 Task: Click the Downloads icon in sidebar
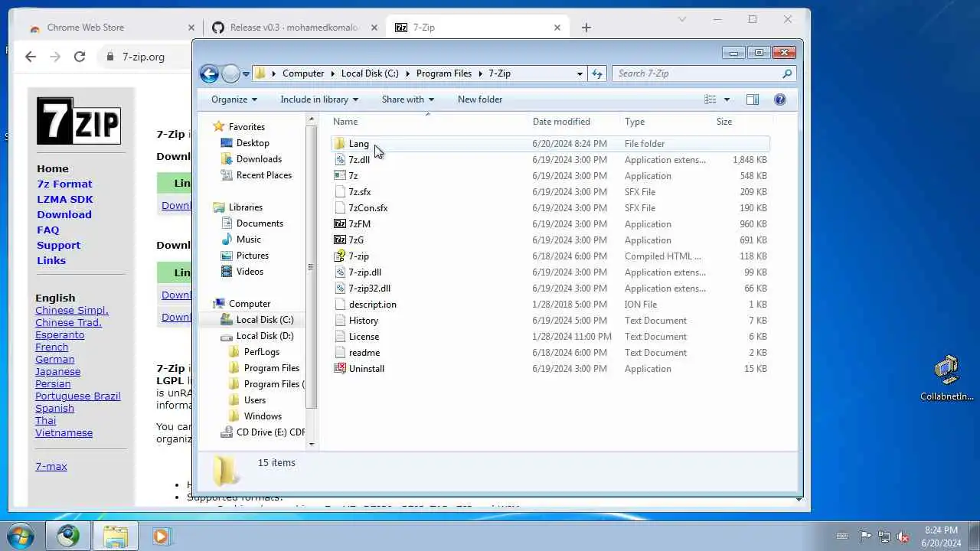pos(227,159)
